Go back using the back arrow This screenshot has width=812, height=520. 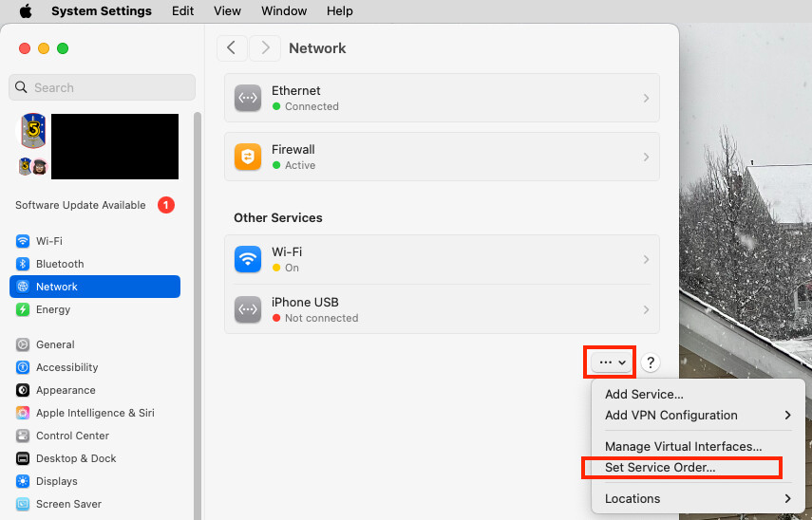232,48
